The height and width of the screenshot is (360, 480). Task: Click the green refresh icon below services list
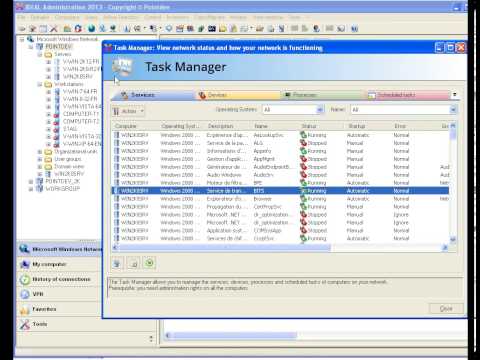tap(149, 263)
